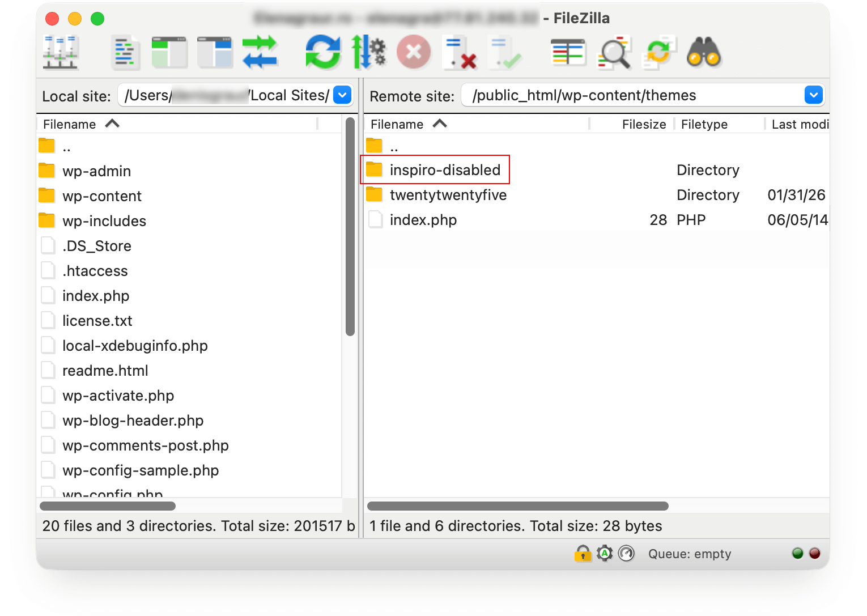Screen dimensions: 867x616
Task: Select the .htaccess file
Action: click(x=189, y=271)
